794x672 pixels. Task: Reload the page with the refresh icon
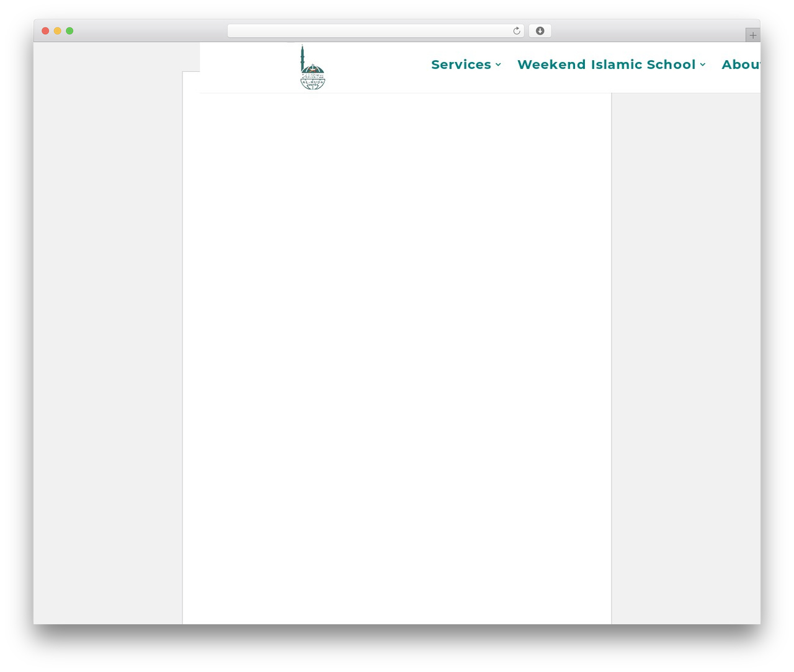(x=516, y=31)
